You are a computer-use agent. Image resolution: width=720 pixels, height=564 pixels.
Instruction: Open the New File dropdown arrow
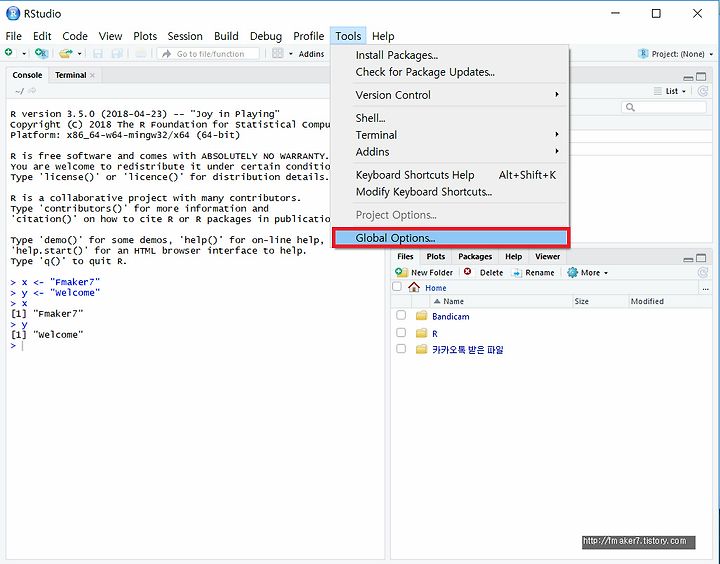click(24, 54)
